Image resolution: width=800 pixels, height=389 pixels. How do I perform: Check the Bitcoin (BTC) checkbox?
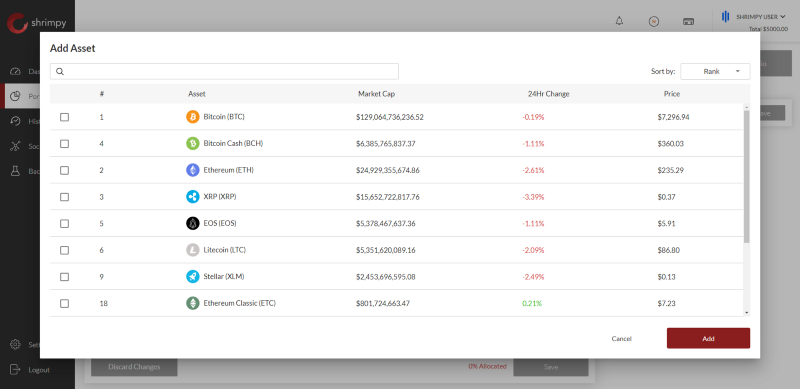pyautogui.click(x=64, y=117)
